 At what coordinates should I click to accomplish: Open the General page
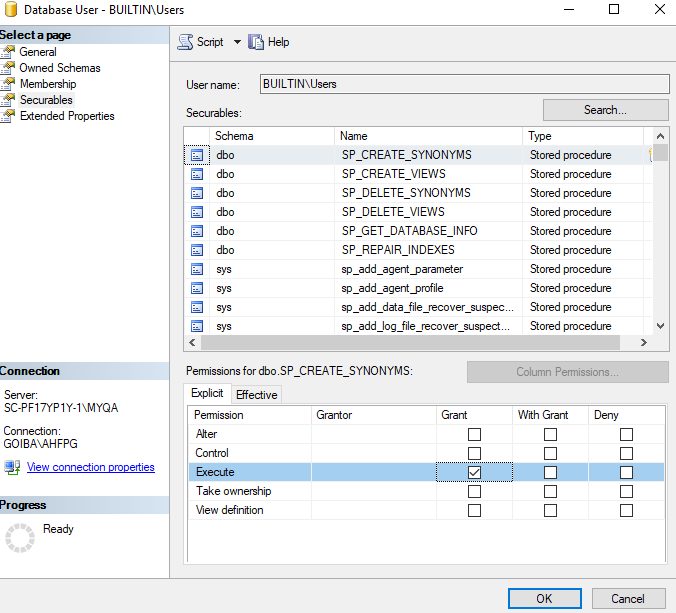pos(38,52)
